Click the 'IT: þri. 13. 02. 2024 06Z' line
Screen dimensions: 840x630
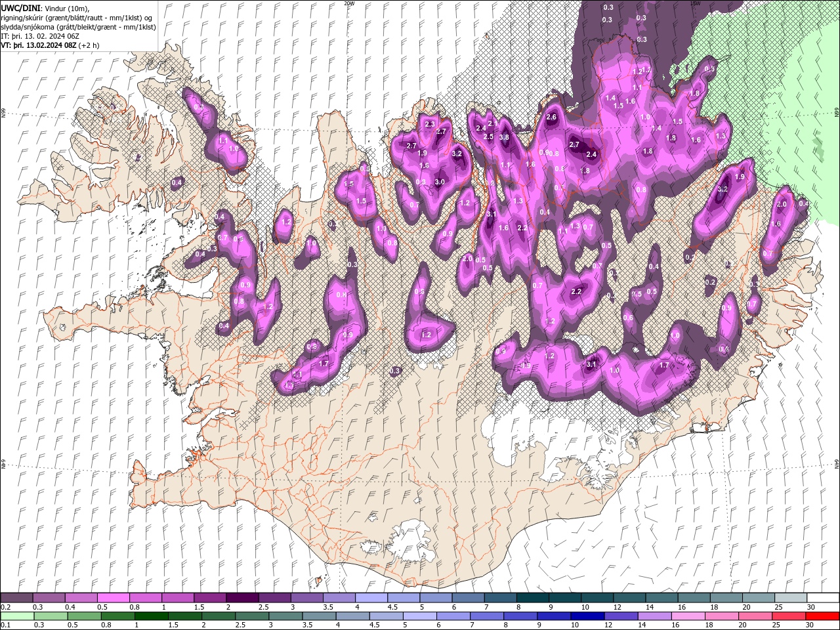[40, 35]
